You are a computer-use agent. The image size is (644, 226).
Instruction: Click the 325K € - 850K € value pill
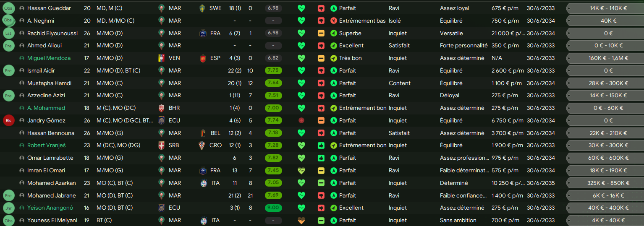[x=608, y=183]
